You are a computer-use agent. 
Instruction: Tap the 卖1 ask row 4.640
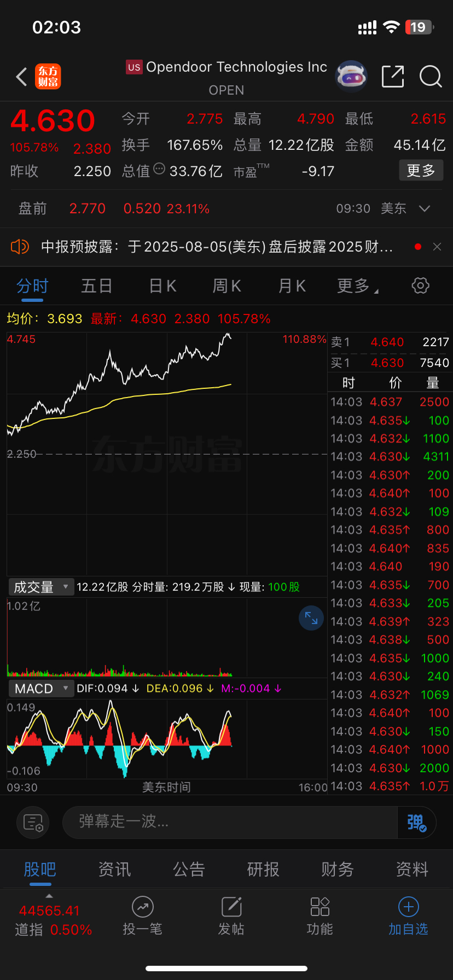click(390, 342)
